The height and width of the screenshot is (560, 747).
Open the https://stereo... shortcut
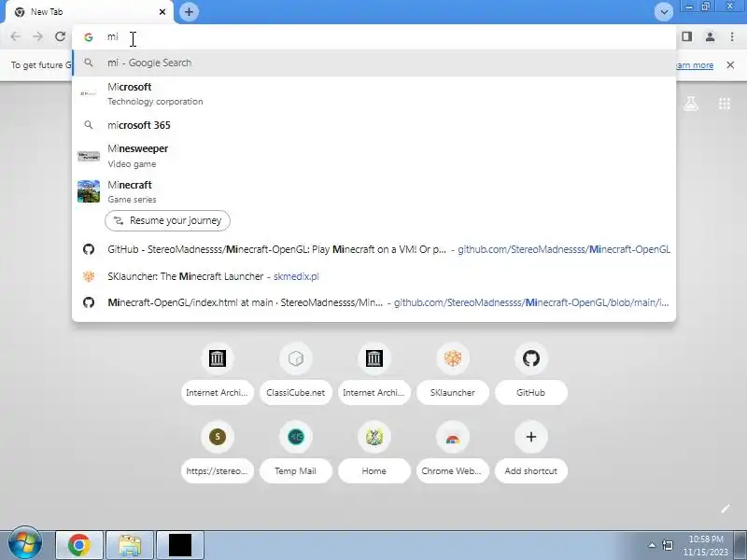(218, 452)
